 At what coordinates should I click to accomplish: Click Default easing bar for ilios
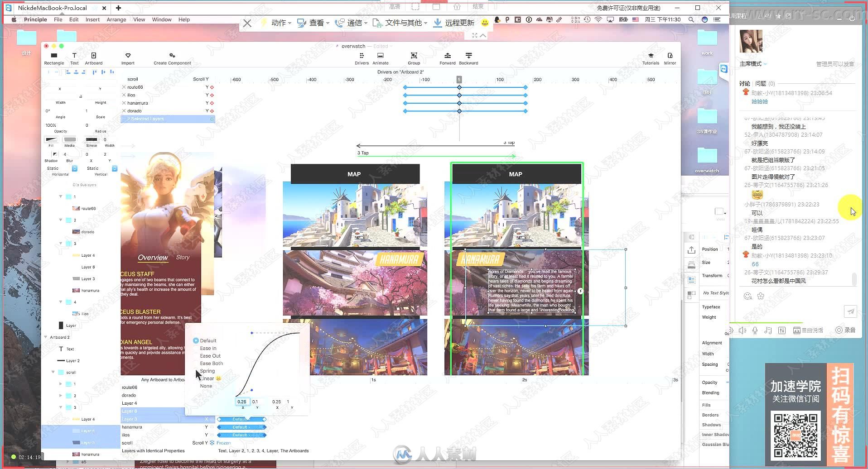[x=241, y=435]
